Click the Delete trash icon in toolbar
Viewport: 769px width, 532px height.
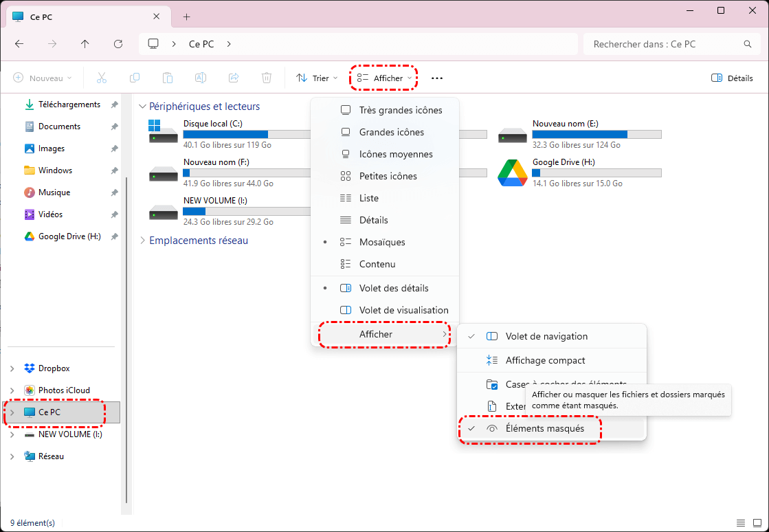[267, 78]
